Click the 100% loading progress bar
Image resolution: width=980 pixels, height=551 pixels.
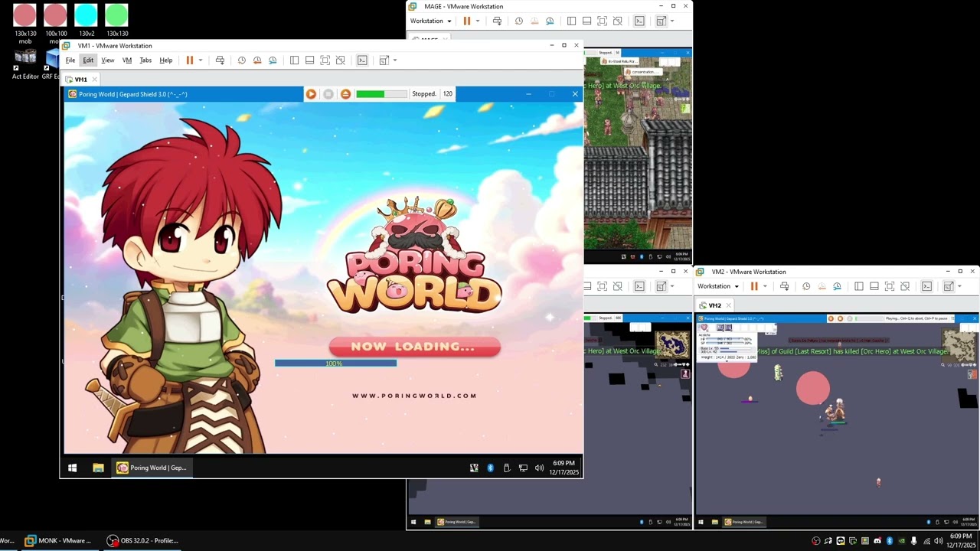(335, 364)
